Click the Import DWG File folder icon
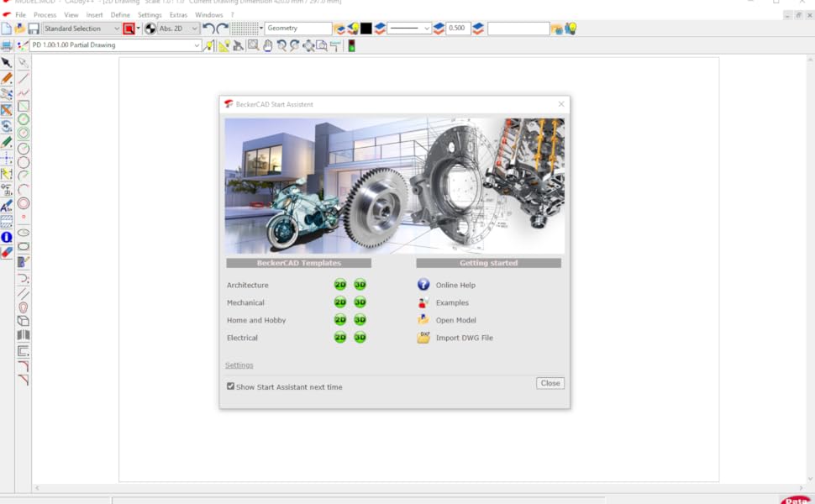The image size is (815, 504). click(423, 338)
